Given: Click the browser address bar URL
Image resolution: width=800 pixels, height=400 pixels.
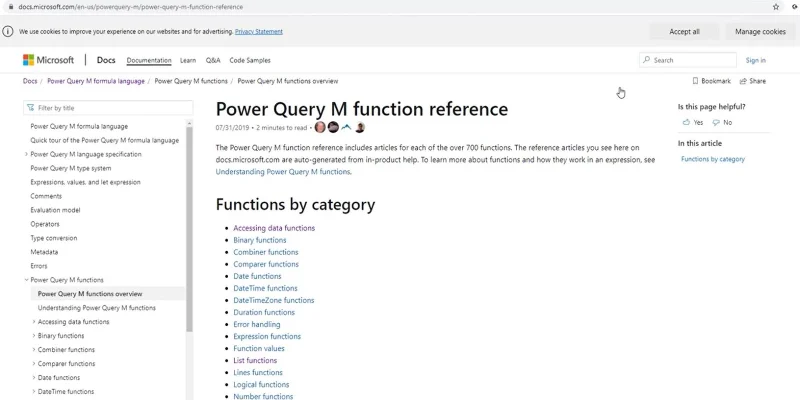Looking at the screenshot, I should [131, 7].
